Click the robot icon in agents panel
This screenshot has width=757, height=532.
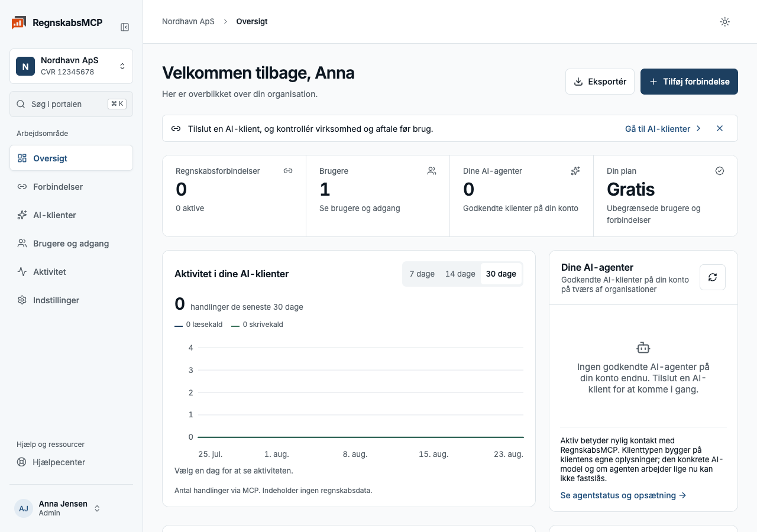[643, 348]
